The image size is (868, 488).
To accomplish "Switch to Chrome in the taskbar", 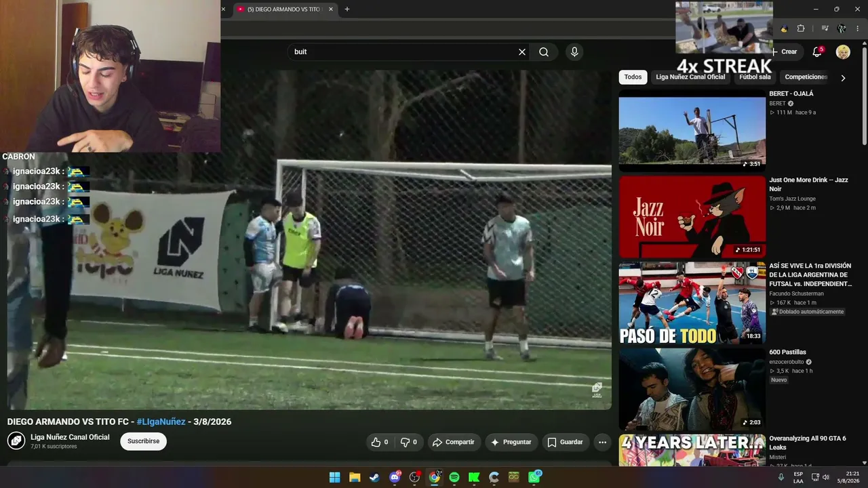I will [x=435, y=477].
